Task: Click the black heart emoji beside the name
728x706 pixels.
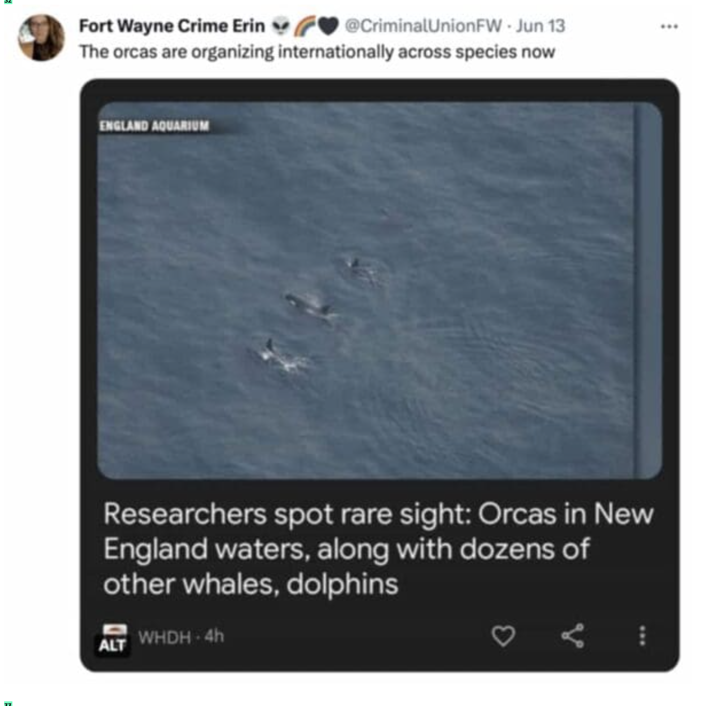Action: (x=328, y=26)
